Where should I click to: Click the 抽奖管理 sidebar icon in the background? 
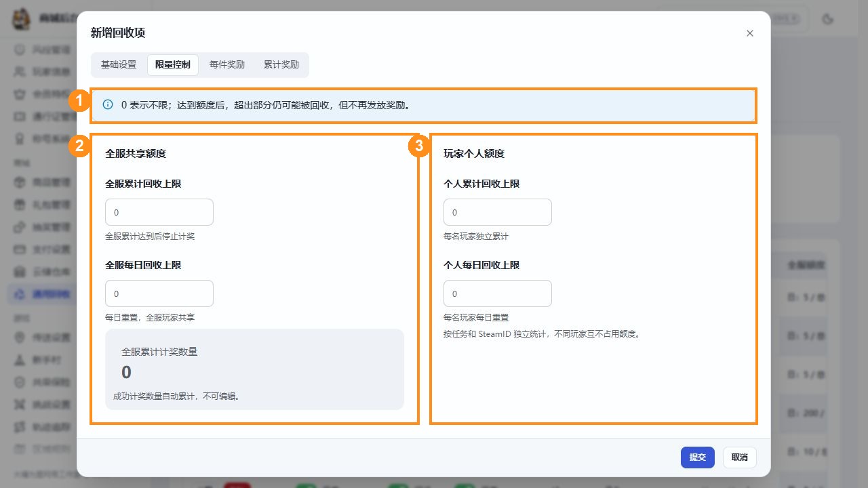pos(20,226)
